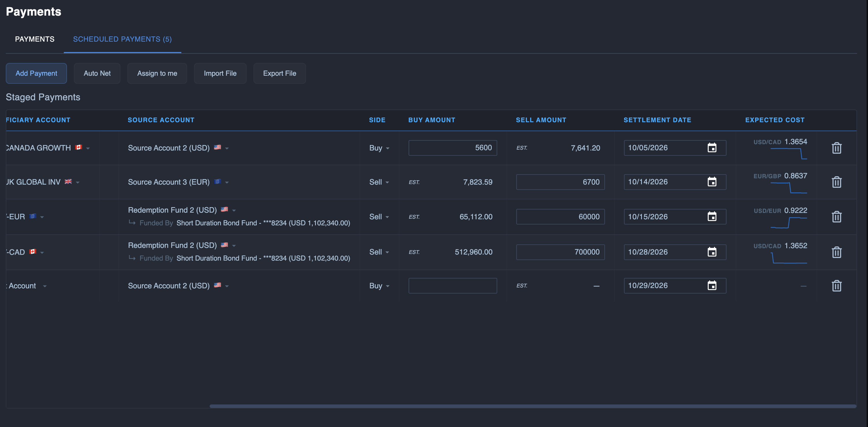This screenshot has width=868, height=427.
Task: Open the UK GLOBAL INV beneficiary dropdown
Action: coord(77,182)
